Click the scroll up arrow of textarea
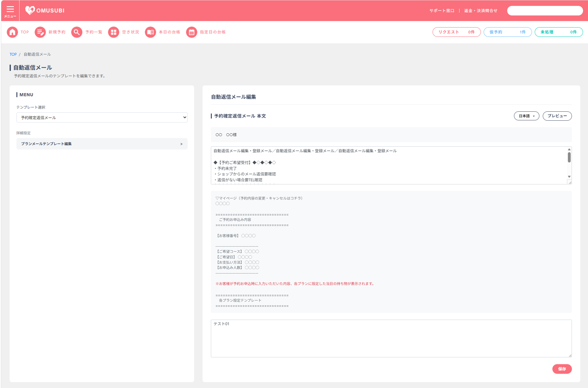Viewport: 588px width, 388px height. click(x=569, y=149)
